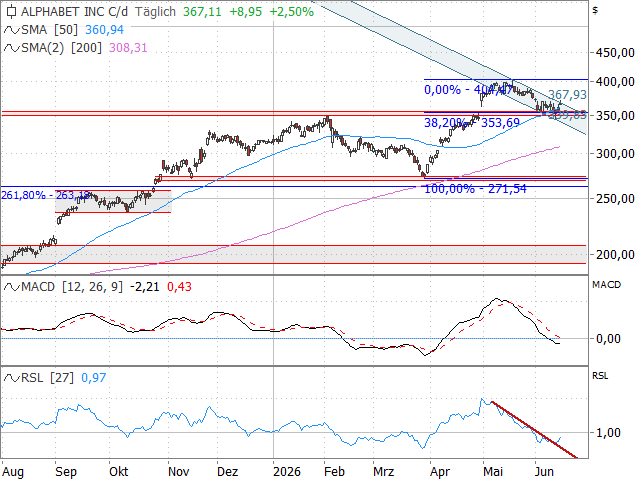Click the SMA 50 value 360,94
This screenshot has height=480, width=640.
104,30
